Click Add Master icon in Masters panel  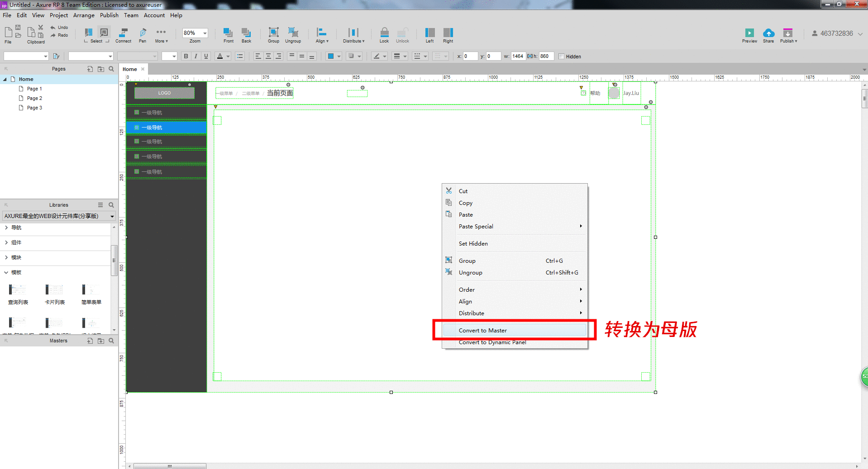[x=90, y=341]
